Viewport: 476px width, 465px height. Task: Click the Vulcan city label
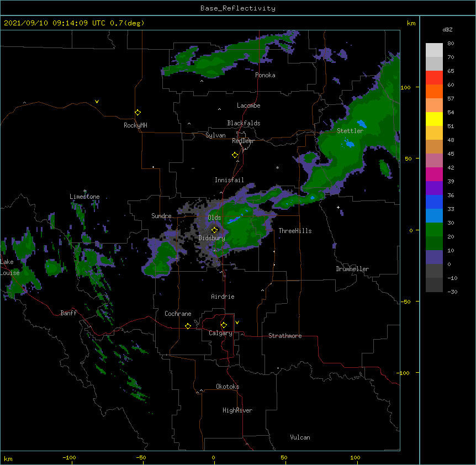click(300, 437)
